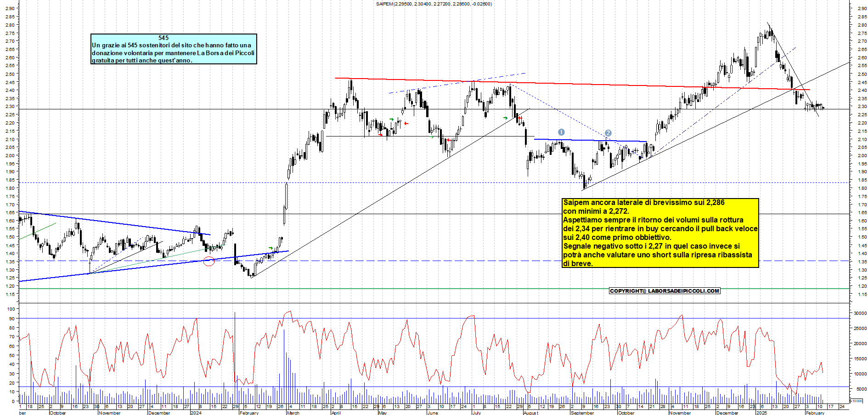This screenshot has height=415, width=868.
Task: Click the blue circled number 2 marker
Action: point(608,133)
